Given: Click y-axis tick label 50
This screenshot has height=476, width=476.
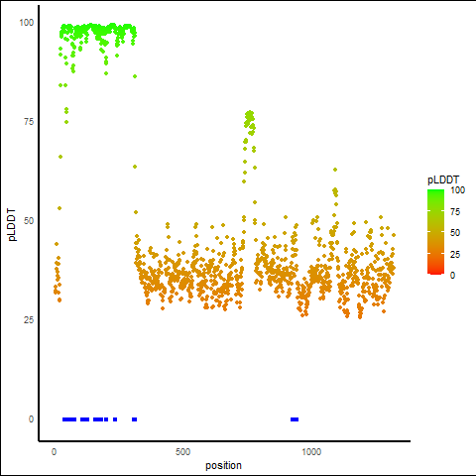Looking at the screenshot, I should coord(29,221).
